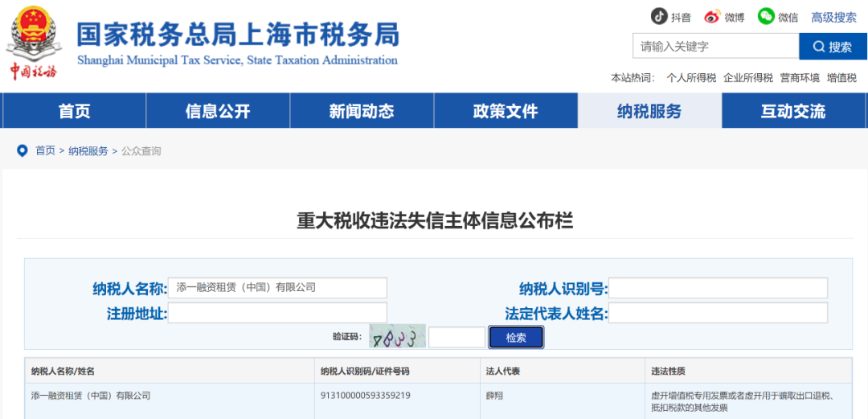The image size is (868, 419).
Task: Click the 验证码 captcha input box
Action: pos(457,338)
